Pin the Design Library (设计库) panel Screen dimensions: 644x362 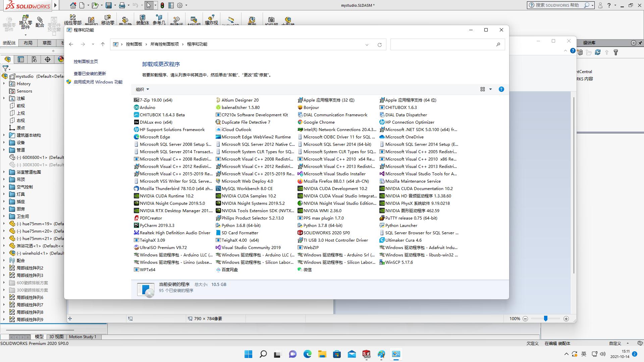tap(640, 43)
